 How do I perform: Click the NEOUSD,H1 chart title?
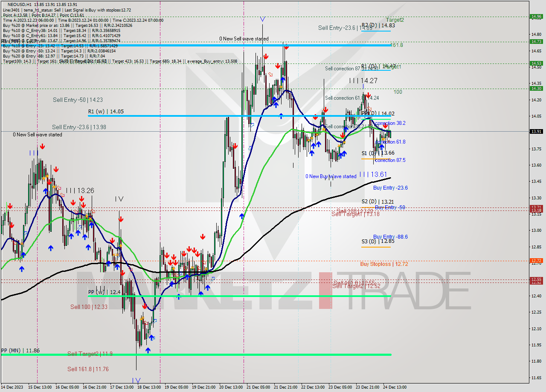pos(19,4)
